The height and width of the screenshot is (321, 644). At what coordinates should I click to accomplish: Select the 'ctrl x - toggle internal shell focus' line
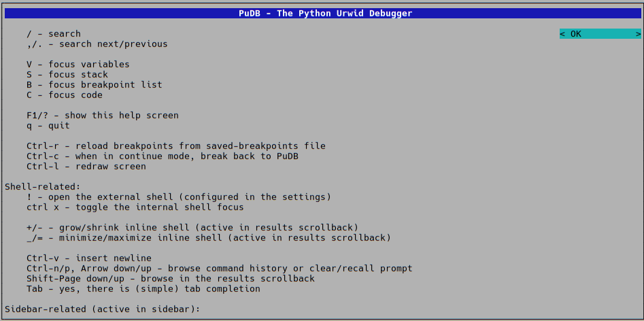pyautogui.click(x=135, y=207)
